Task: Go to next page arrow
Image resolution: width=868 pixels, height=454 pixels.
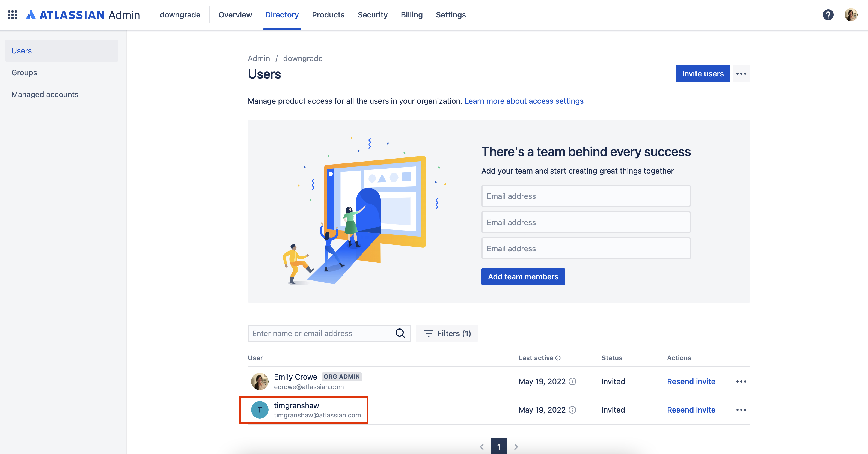Action: [x=516, y=447]
